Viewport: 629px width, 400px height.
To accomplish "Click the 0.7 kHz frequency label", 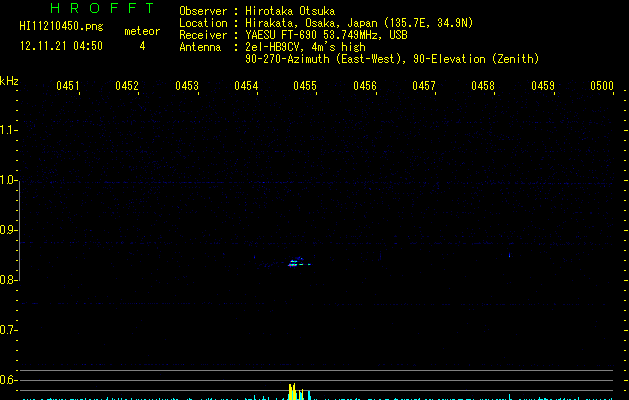I will [8, 330].
